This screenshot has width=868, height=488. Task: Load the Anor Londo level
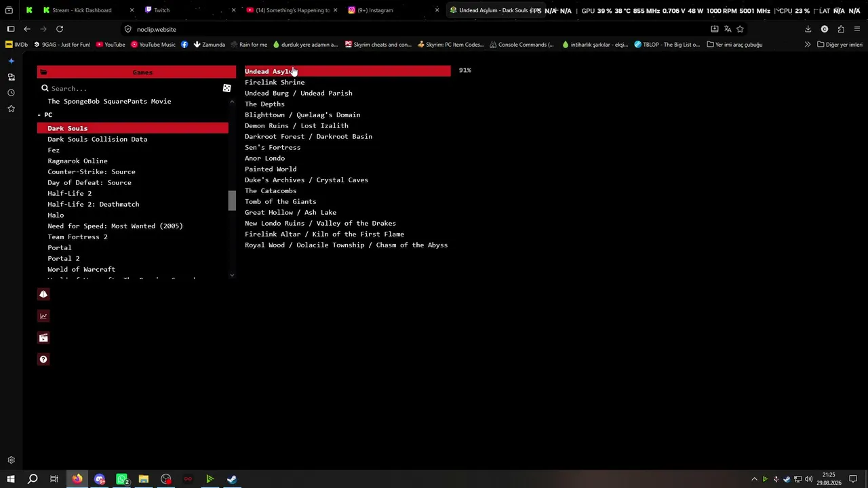[x=264, y=158]
